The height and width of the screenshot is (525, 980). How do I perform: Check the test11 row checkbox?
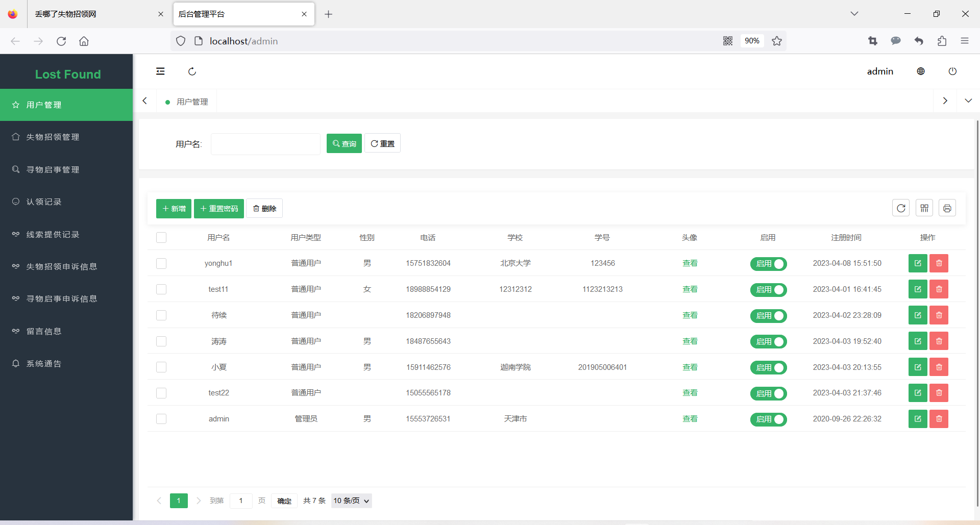161,289
